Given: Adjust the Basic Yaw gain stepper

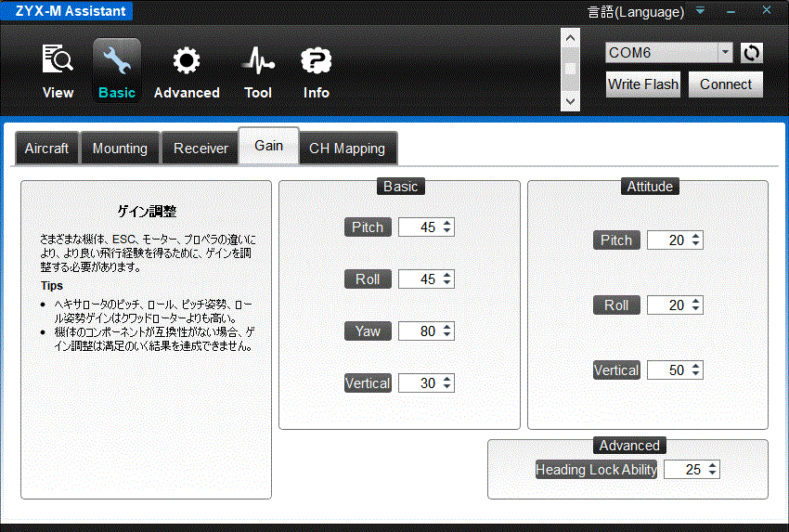Looking at the screenshot, I should [447, 331].
